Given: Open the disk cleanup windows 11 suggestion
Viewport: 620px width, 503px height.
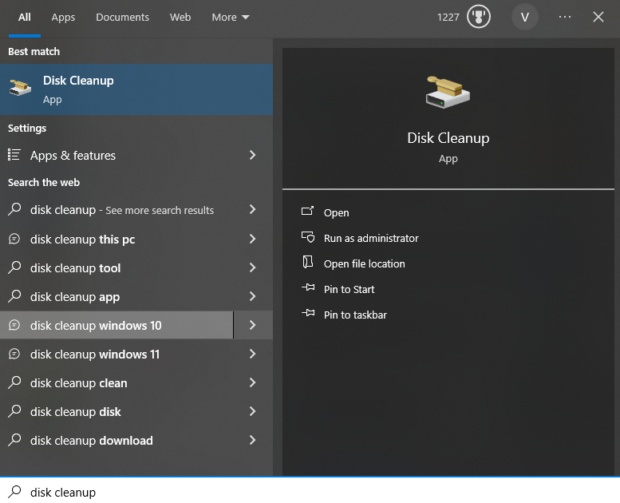Looking at the screenshot, I should [95, 354].
